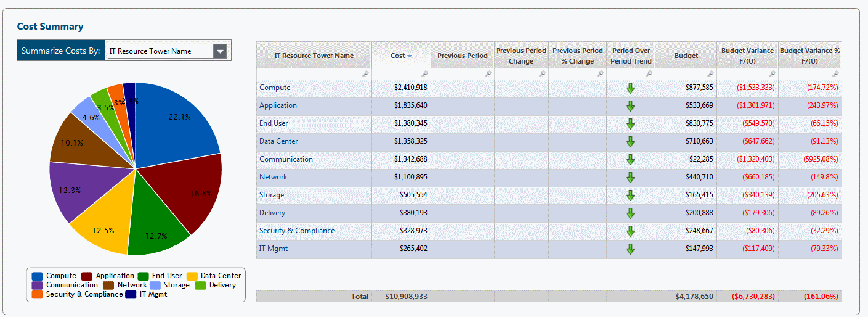Click the search icon under Budget column
Image resolution: width=868 pixels, height=317 pixels.
click(x=710, y=74)
